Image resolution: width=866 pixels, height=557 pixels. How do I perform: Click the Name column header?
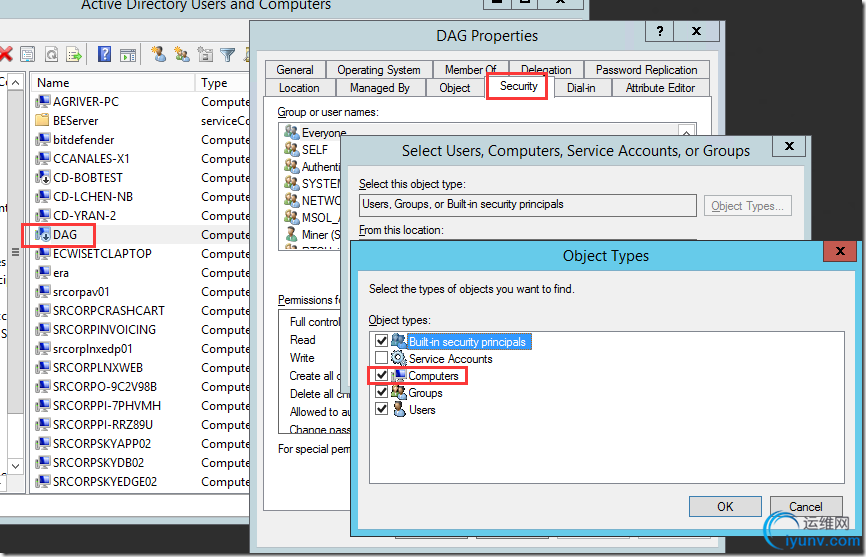pos(113,83)
